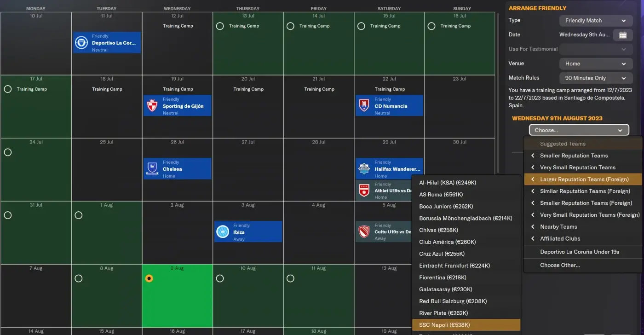This screenshot has height=335, width=644.
Task: Pick SSC Napoli (€538K) opponent
Action: (x=466, y=325)
